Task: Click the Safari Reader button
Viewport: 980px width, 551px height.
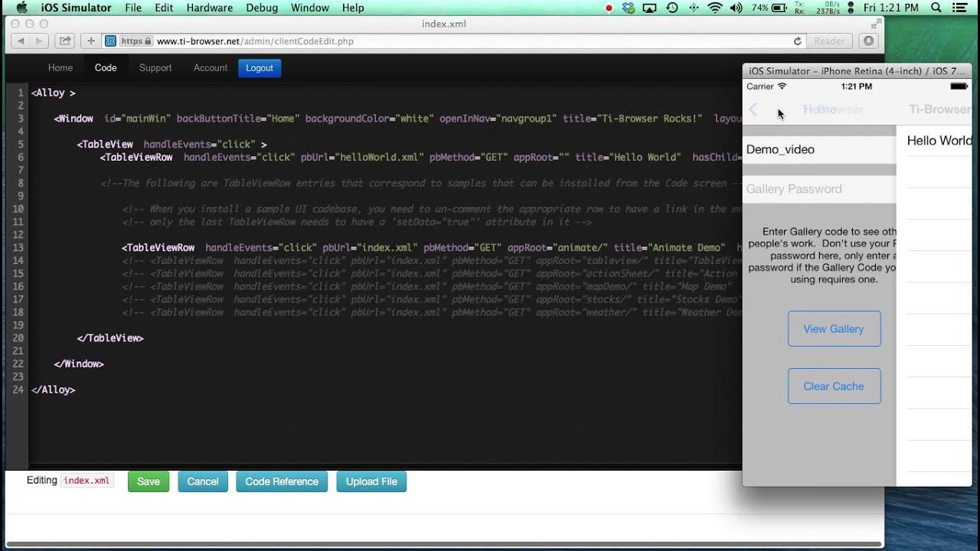Action: click(830, 41)
